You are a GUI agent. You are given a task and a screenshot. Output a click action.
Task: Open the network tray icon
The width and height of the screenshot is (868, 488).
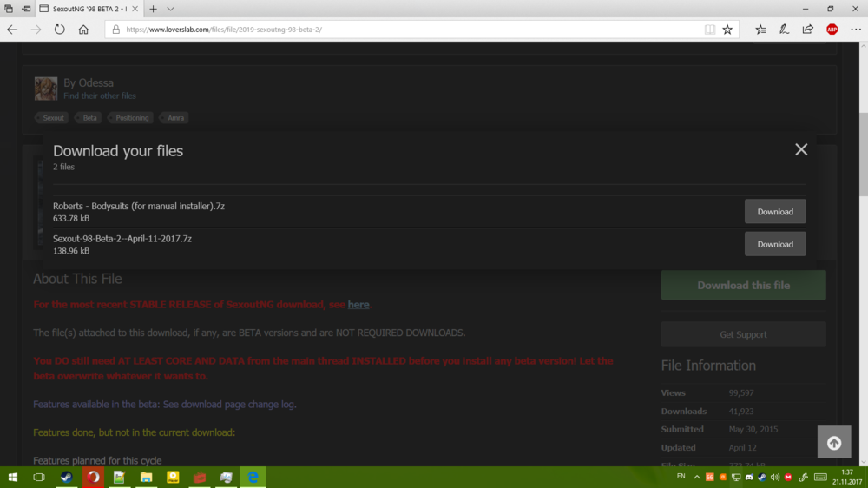click(736, 477)
